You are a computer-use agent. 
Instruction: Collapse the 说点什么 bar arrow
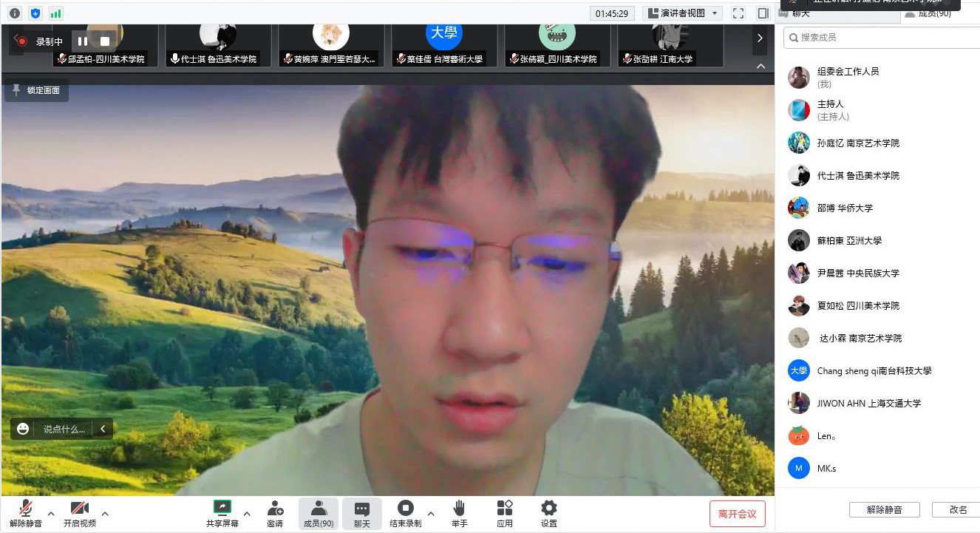[103, 429]
